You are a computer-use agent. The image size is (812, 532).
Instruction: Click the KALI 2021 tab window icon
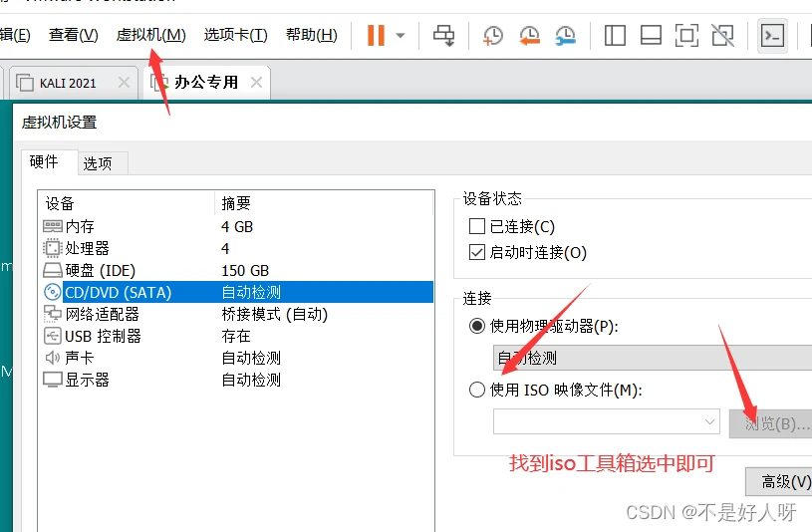click(25, 83)
